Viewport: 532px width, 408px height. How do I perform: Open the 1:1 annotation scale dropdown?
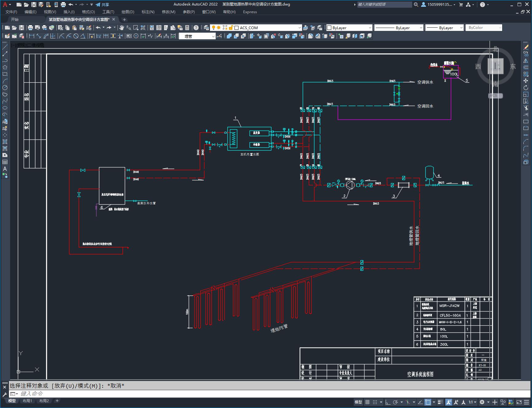[473, 402]
